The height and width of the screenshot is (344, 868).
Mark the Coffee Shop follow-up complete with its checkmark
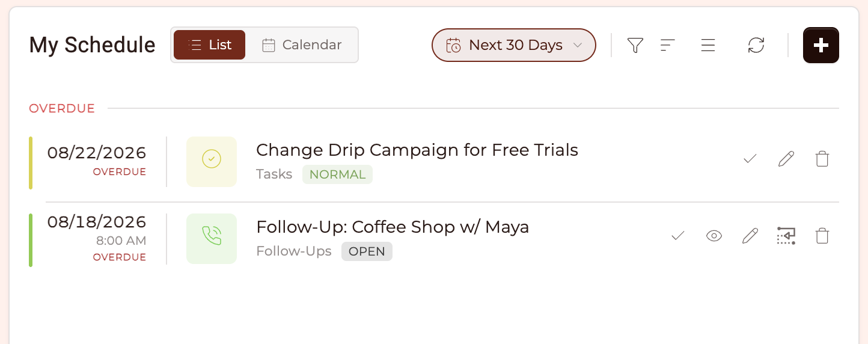(677, 236)
